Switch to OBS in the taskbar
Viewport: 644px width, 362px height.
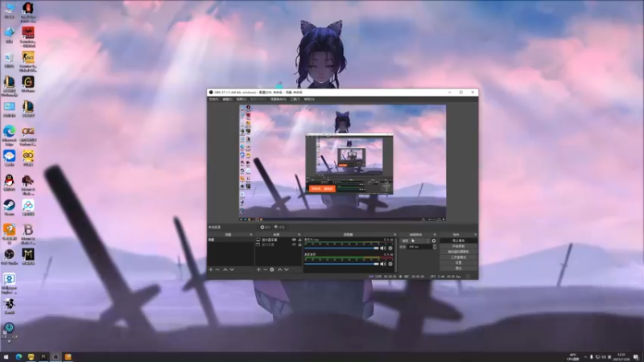pyautogui.click(x=56, y=356)
